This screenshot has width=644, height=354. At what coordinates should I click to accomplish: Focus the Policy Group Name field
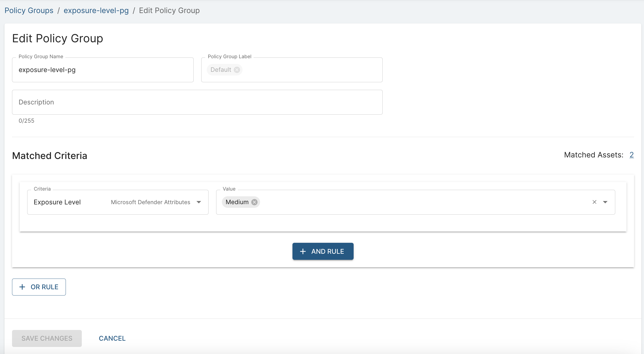click(x=102, y=70)
